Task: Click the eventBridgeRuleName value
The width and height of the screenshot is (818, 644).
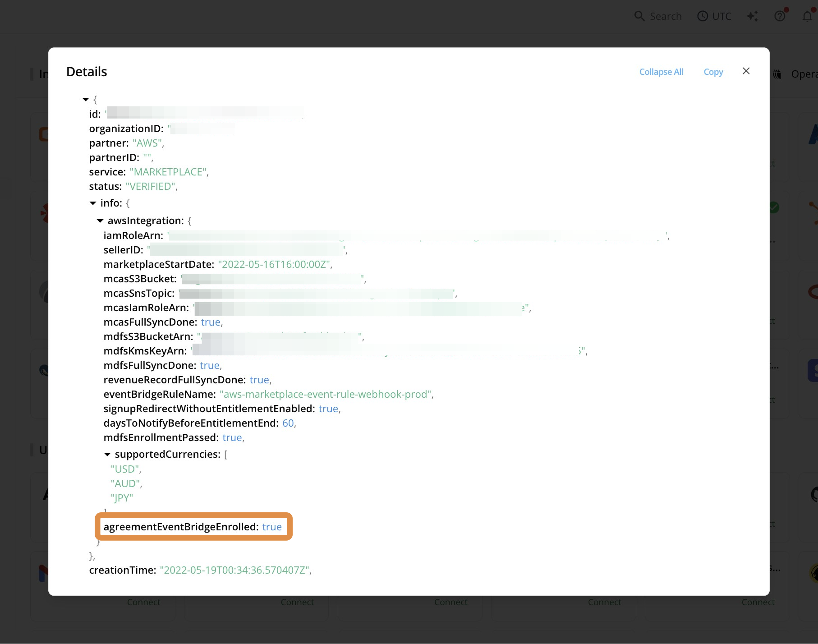Action: click(325, 395)
